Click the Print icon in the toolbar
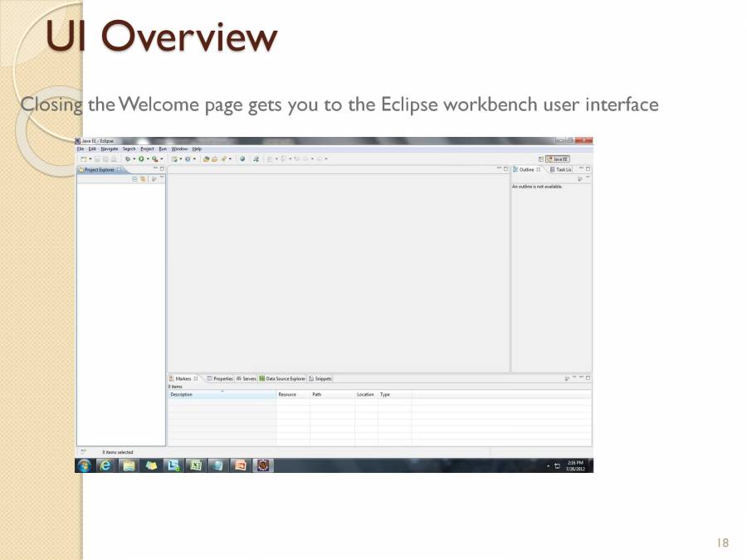 click(115, 158)
